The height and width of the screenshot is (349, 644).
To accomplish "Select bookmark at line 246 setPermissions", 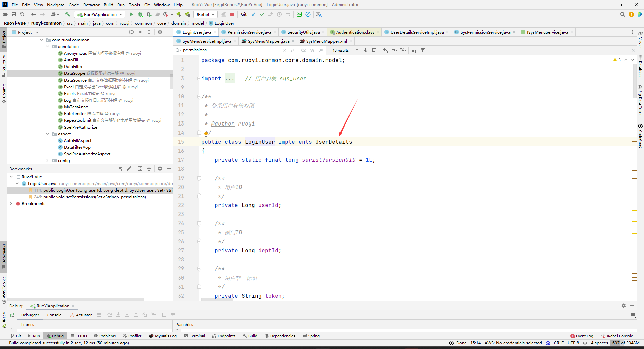I will click(x=90, y=197).
